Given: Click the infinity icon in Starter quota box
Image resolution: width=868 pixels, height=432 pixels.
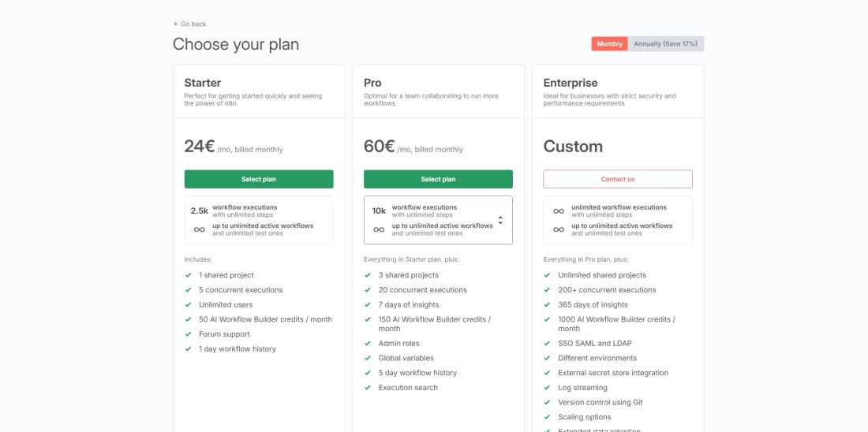Looking at the screenshot, I should [x=200, y=229].
